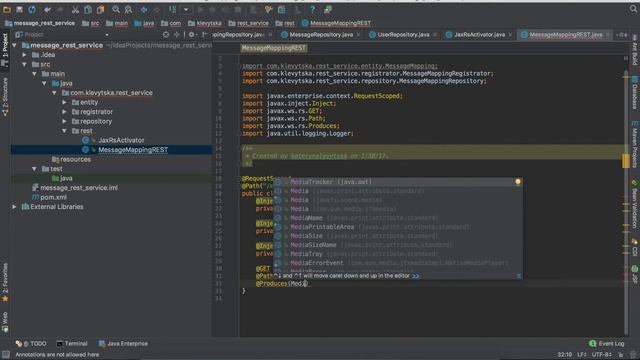The height and width of the screenshot is (360, 640).
Task: Click the Replace toolbar icon
Action: pos(128,9)
